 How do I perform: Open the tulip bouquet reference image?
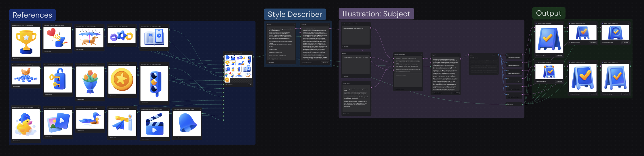(90, 82)
